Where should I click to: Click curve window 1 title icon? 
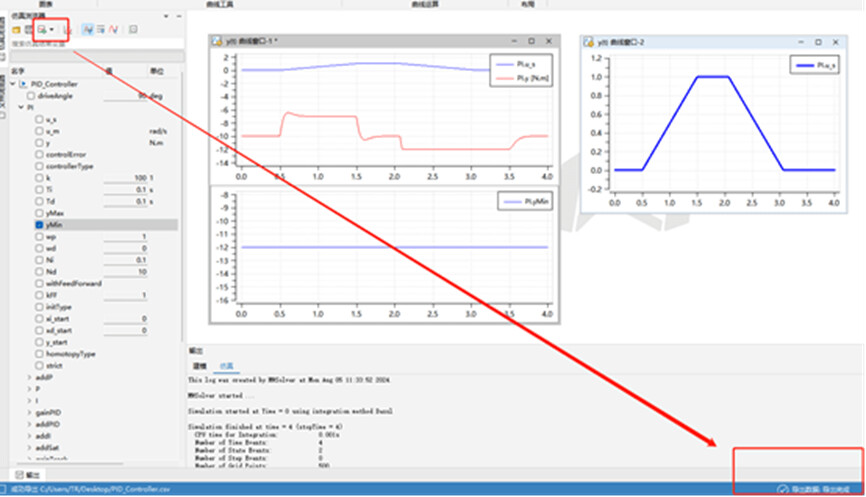217,41
